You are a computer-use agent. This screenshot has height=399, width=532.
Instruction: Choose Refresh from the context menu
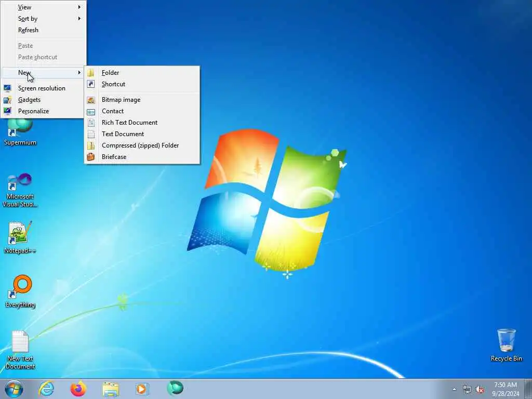[x=43, y=30]
